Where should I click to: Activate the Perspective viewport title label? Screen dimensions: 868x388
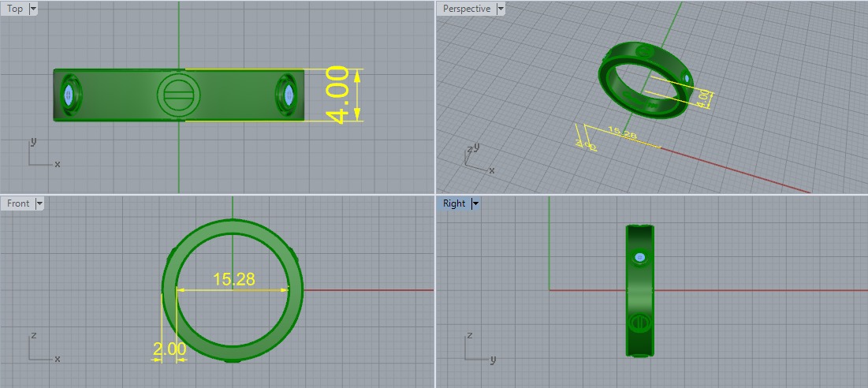coord(467,9)
